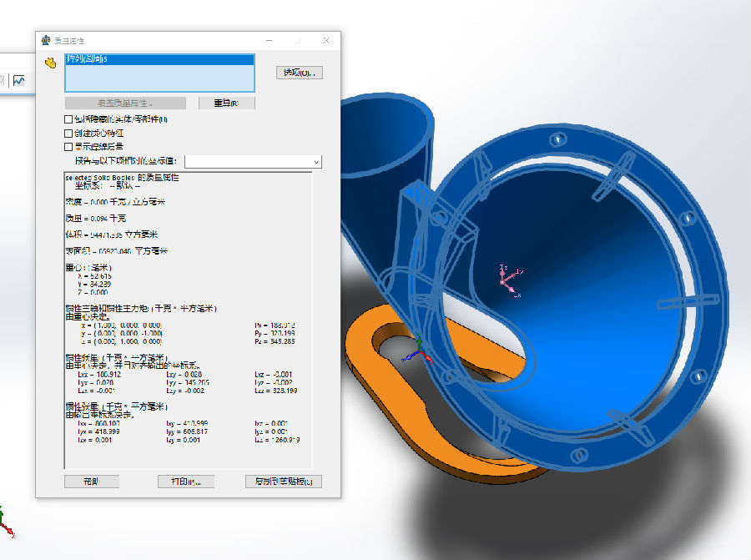Open 选项(O)... options button

pos(299,73)
